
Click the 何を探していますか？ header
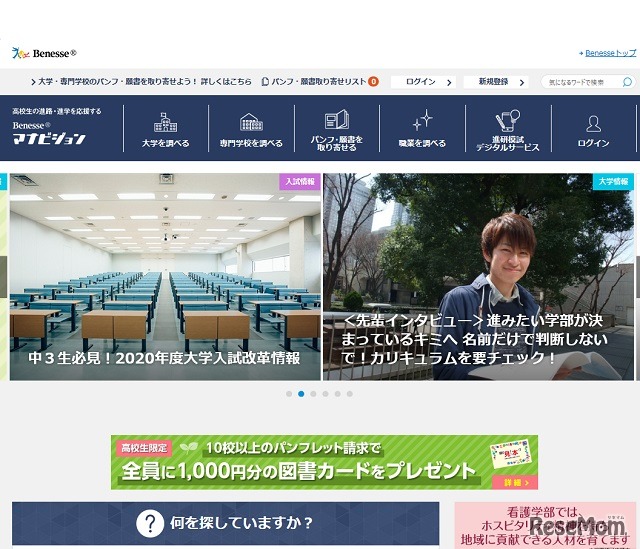pos(226,523)
